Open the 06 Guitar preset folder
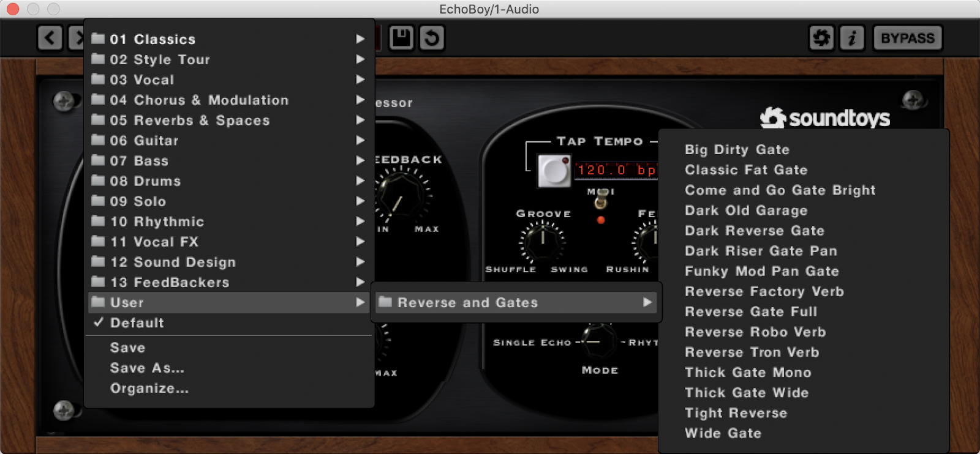 228,140
